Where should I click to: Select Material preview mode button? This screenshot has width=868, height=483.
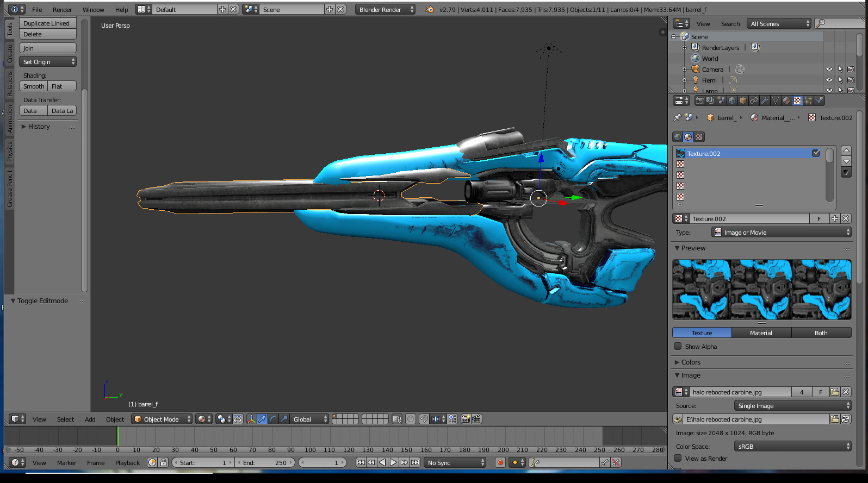coord(761,333)
